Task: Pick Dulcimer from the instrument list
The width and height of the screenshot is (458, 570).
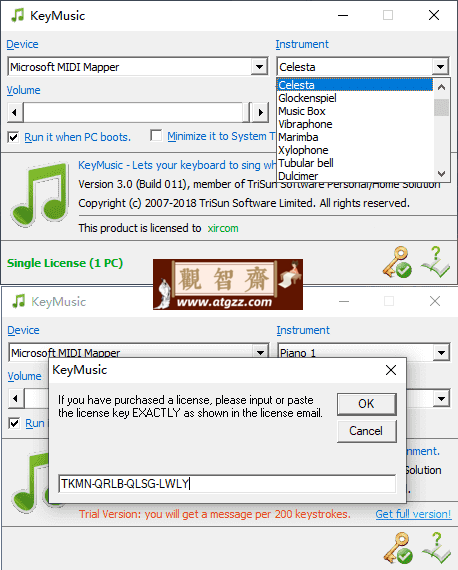Action: [355, 176]
